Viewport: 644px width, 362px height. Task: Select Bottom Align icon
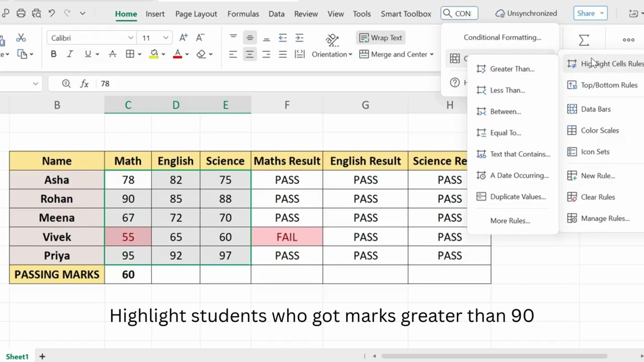point(266,38)
